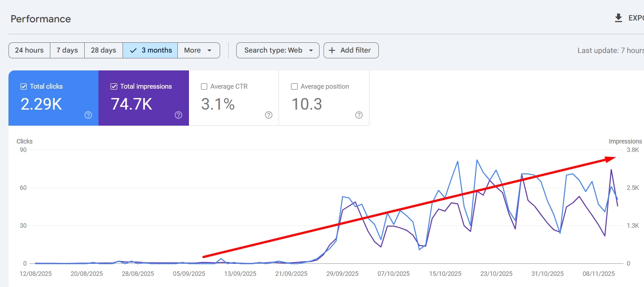
Task: Expand the More date range dropdown
Action: 199,50
